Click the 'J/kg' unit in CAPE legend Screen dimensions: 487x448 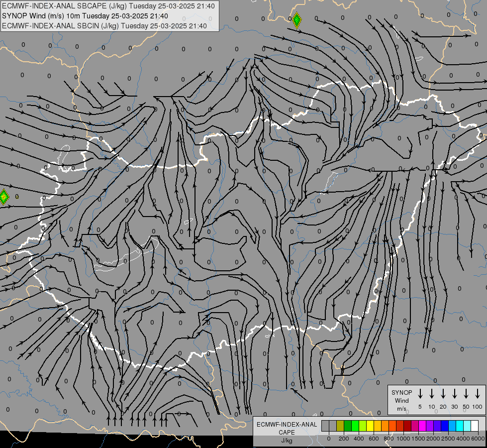287,441
